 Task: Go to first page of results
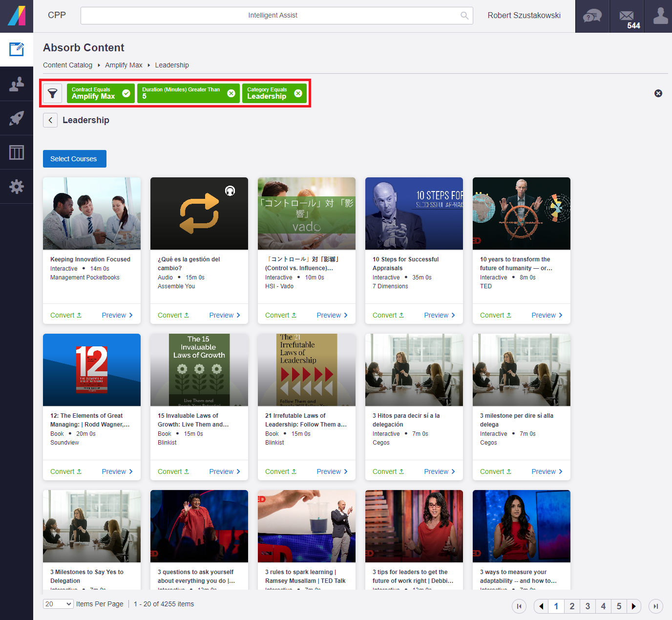tap(519, 606)
